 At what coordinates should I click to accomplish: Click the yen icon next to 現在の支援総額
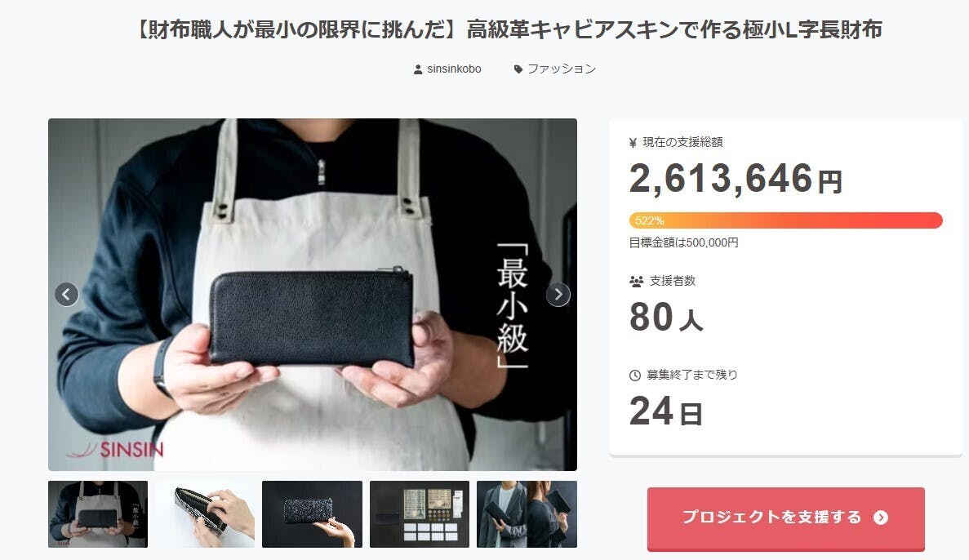(x=633, y=143)
